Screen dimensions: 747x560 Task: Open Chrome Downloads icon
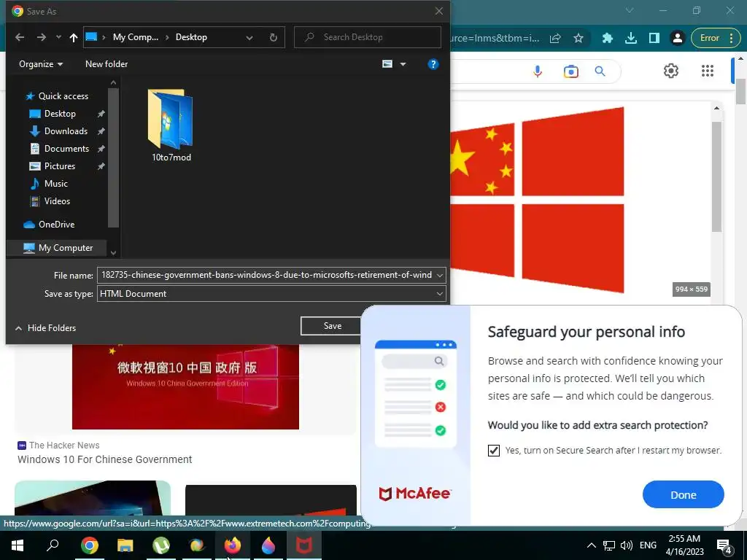point(631,38)
